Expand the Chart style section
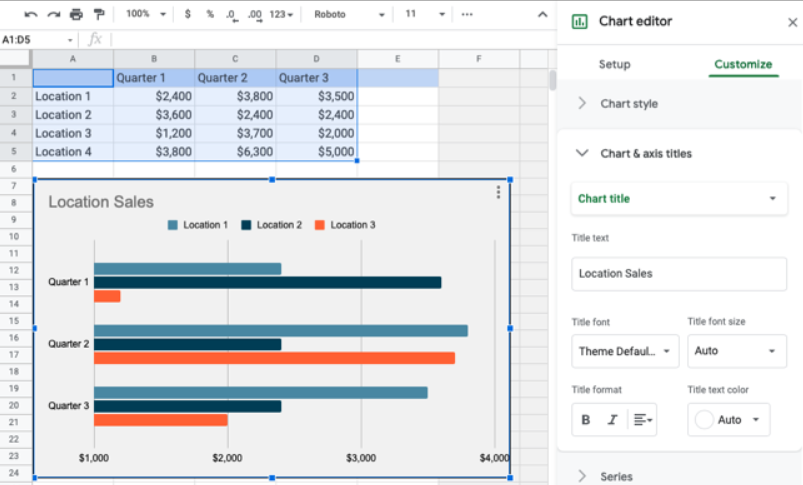This screenshot has width=803, height=485. pos(629,104)
